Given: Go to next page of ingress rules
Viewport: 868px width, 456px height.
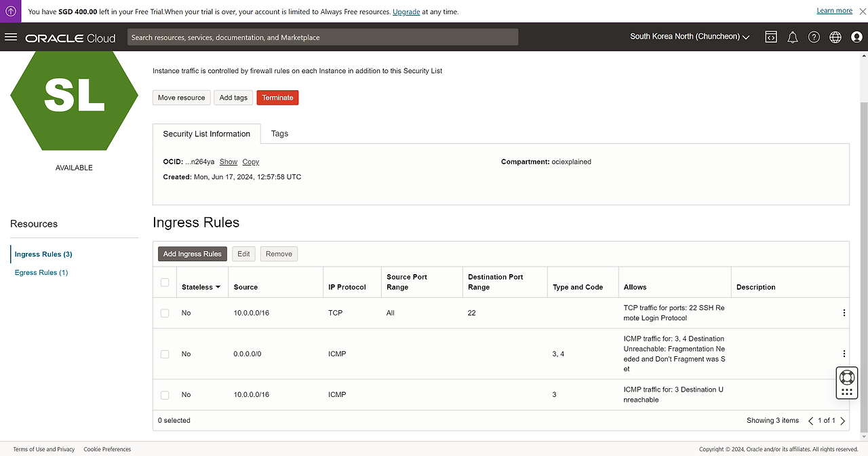Looking at the screenshot, I should coord(843,421).
